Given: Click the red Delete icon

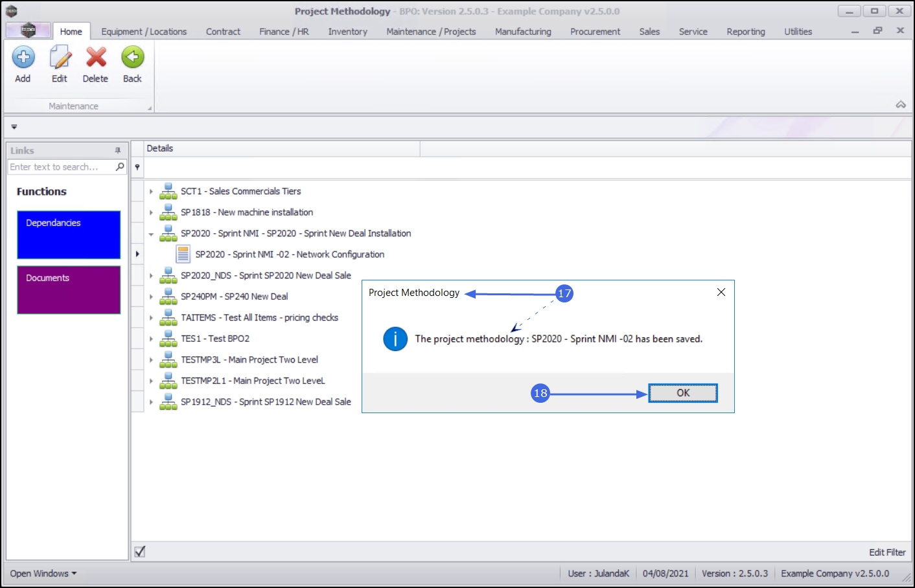Looking at the screenshot, I should pos(97,57).
